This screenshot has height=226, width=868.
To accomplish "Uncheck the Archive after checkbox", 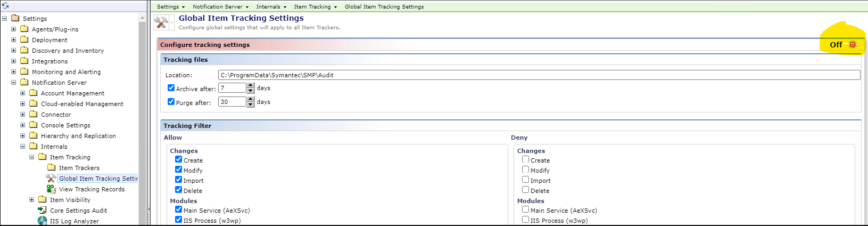I will coord(171,88).
